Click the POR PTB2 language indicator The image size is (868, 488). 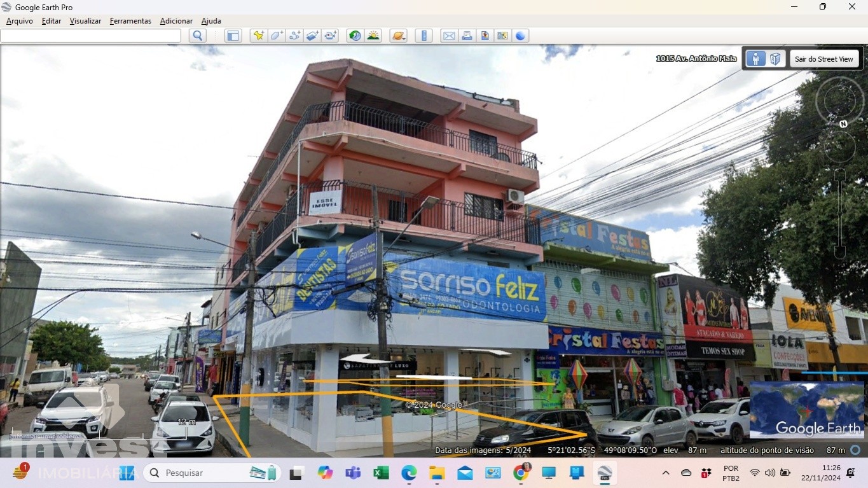[731, 473]
